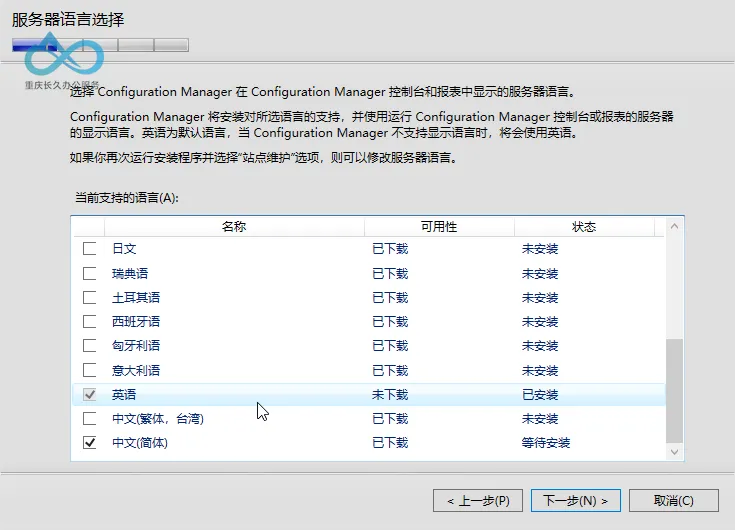735x530 pixels.
Task: Proceed with 下一步(N) button
Action: pos(576,501)
